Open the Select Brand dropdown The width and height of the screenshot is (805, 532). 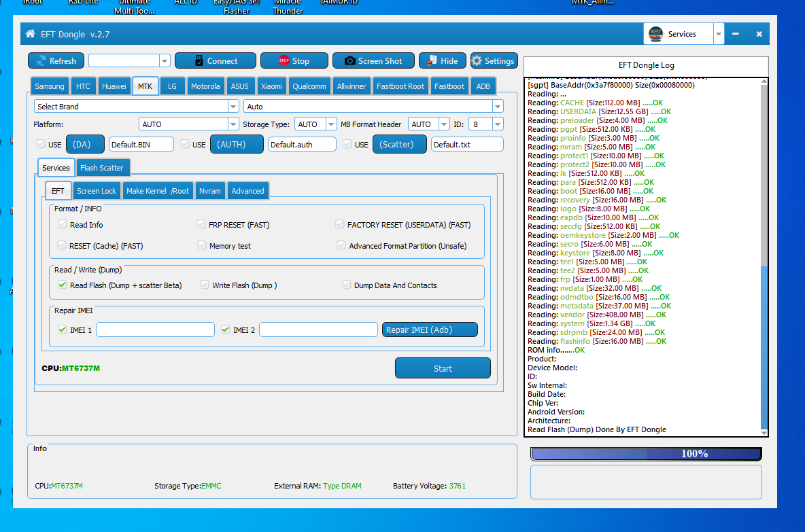tap(233, 106)
